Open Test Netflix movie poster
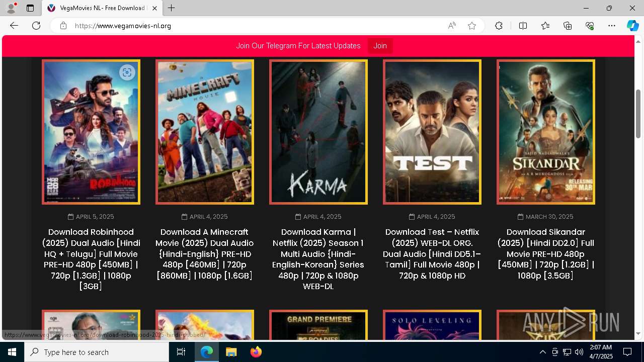Screen dimensions: 644x362 (432, 132)
